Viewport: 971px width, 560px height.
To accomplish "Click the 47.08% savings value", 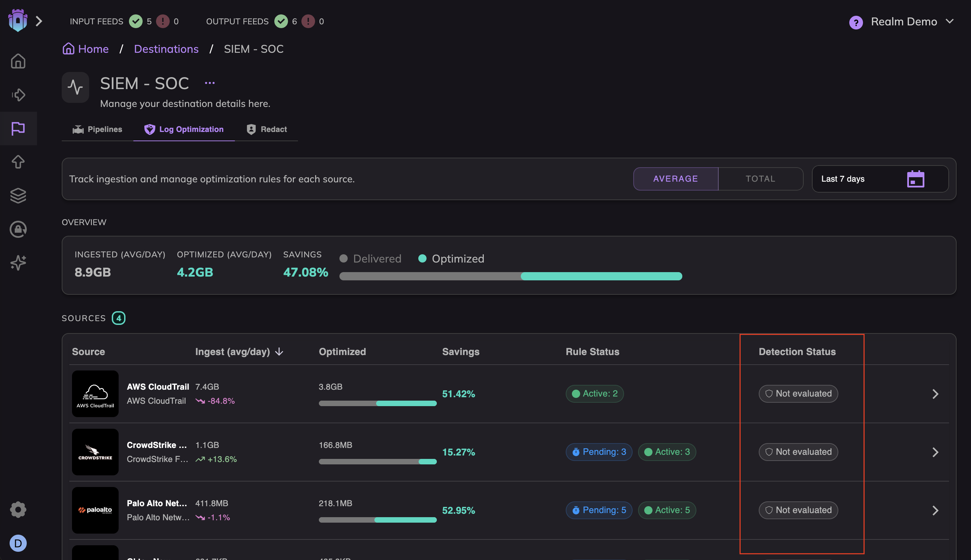I will coord(306,272).
